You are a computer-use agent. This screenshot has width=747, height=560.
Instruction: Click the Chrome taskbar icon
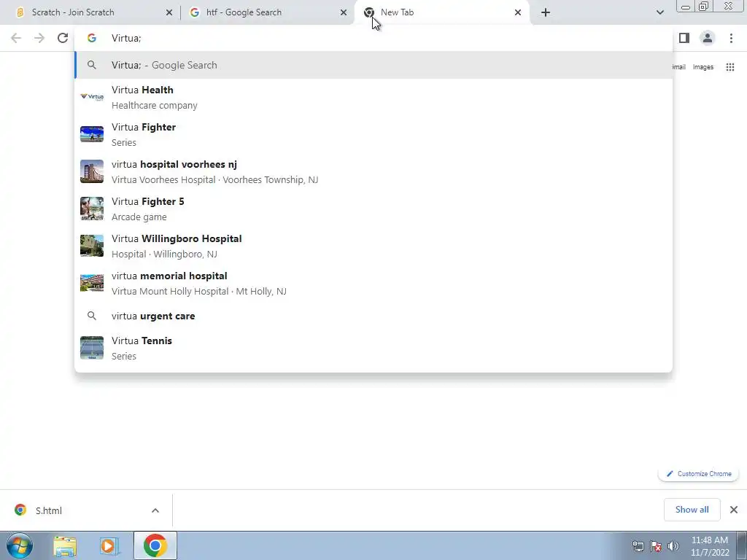pyautogui.click(x=155, y=545)
